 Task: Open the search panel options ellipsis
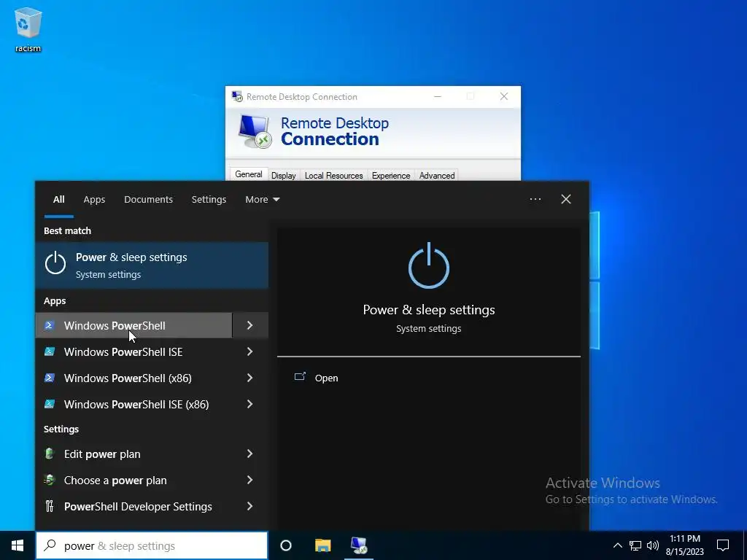point(535,199)
